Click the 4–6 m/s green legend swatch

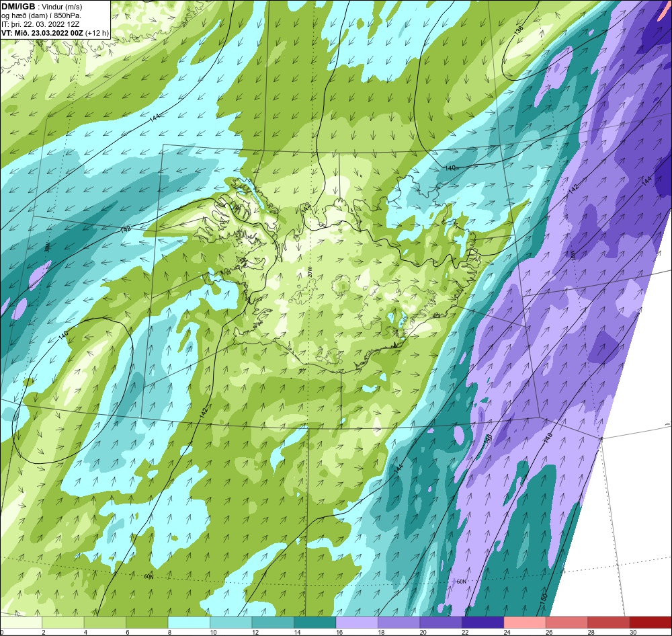click(x=105, y=623)
